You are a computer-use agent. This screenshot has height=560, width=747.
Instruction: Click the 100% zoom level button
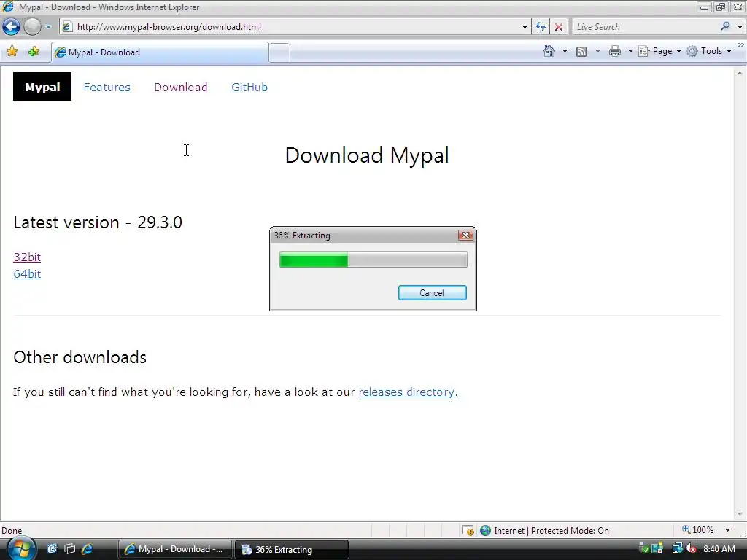click(x=698, y=530)
